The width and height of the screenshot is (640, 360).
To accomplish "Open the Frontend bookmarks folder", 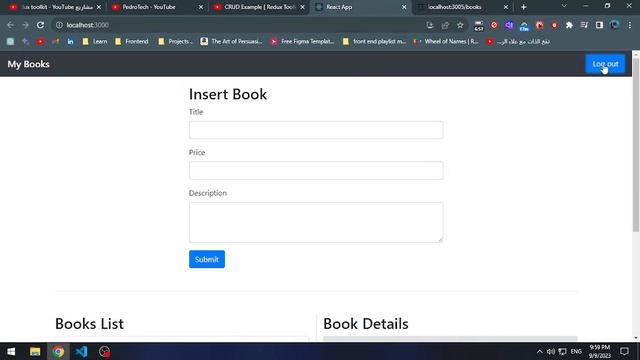I will [131, 41].
